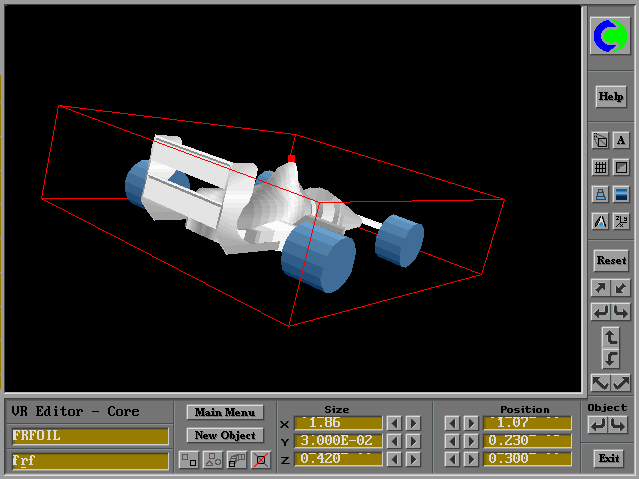Click the blue horizontal bars icon
The height and width of the screenshot is (479, 639).
621,195
